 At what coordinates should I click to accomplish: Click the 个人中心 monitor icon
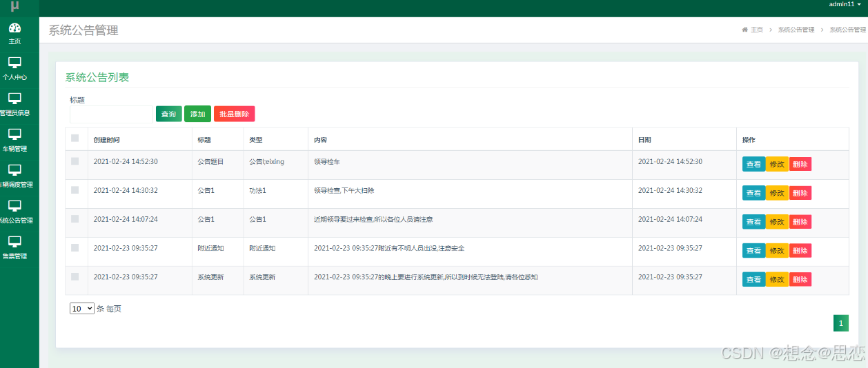coord(14,63)
